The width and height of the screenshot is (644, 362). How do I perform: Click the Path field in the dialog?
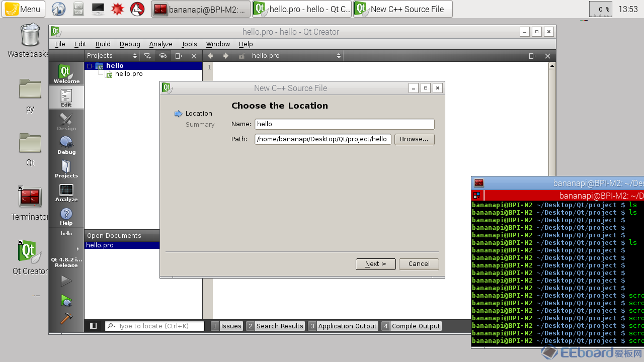point(323,139)
